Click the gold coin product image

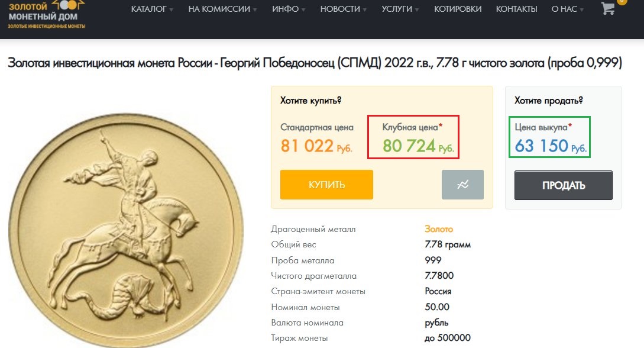[126, 231]
